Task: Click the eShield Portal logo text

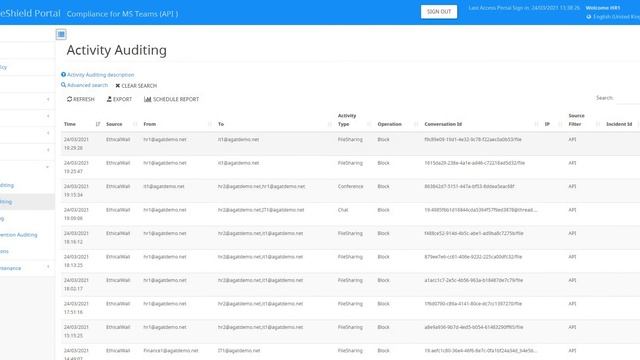Action: click(30, 13)
